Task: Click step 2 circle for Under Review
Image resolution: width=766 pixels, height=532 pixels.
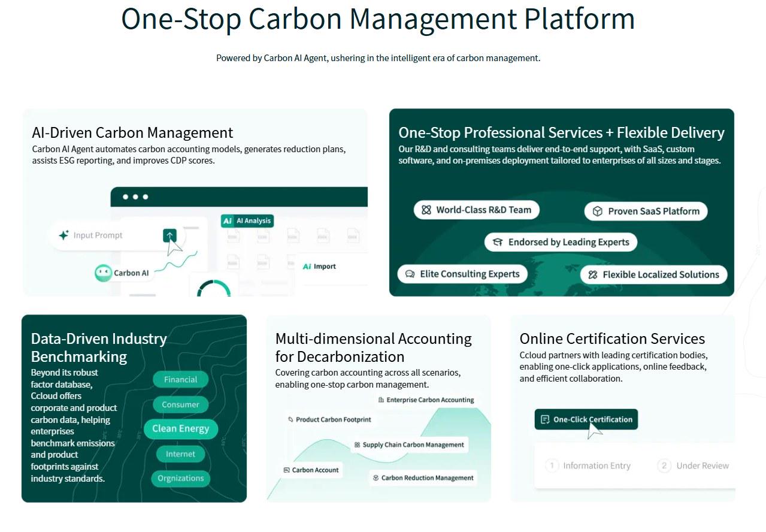Action: (664, 465)
